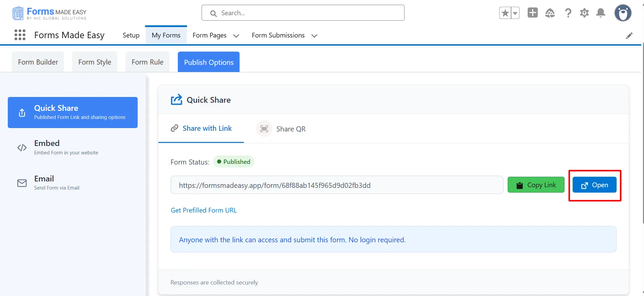The height and width of the screenshot is (296, 644).
Task: Click into the global Search field
Action: coord(303,13)
